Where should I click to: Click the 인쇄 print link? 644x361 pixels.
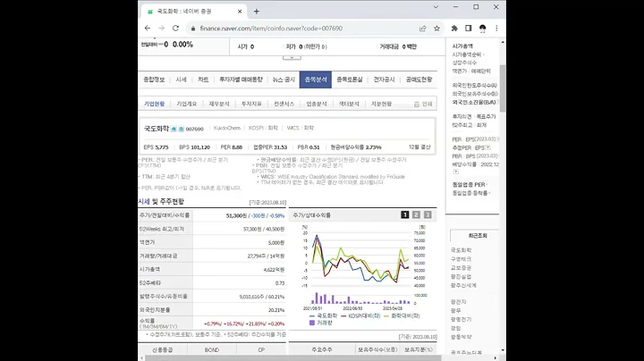428,105
